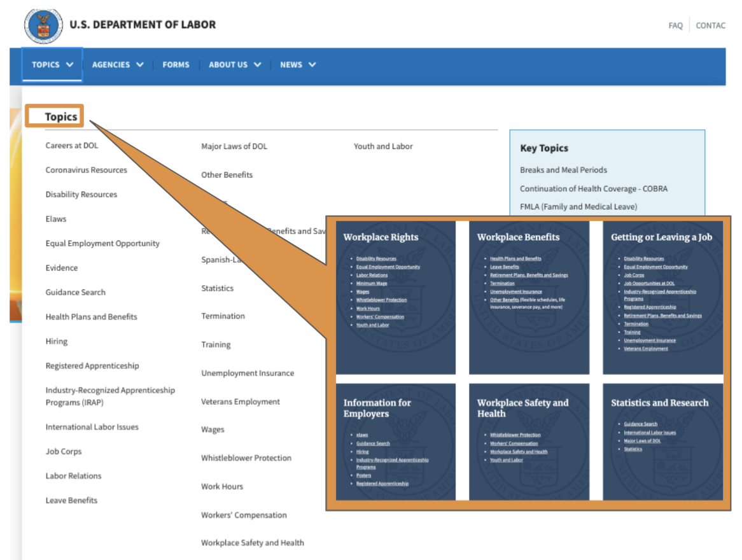Viewport: 742px width, 560px height.
Task: Open Disability Resources in Topics list
Action: 81,195
